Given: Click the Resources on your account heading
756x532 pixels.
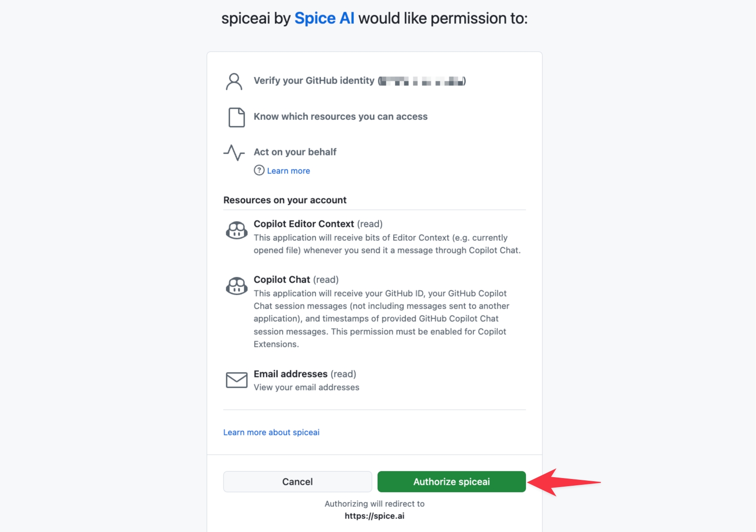Looking at the screenshot, I should (285, 200).
